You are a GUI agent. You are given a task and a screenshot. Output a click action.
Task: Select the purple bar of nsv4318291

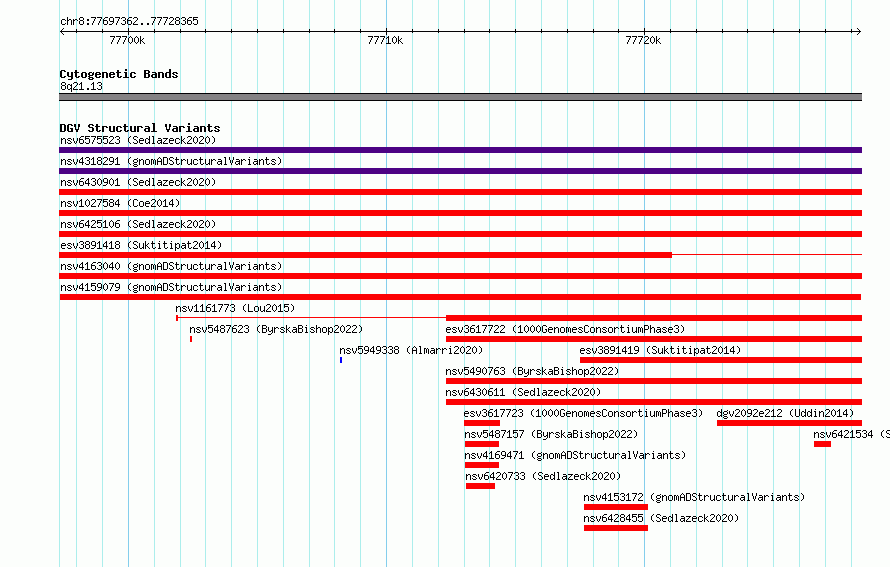click(x=460, y=171)
